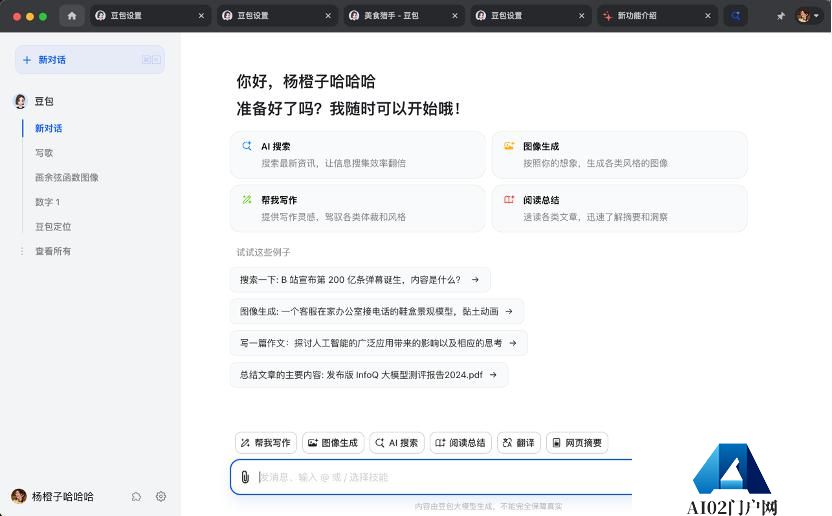This screenshot has height=516, width=832.
Task: Open the 阅读总结 feature card
Action: pyautogui.click(x=620, y=208)
